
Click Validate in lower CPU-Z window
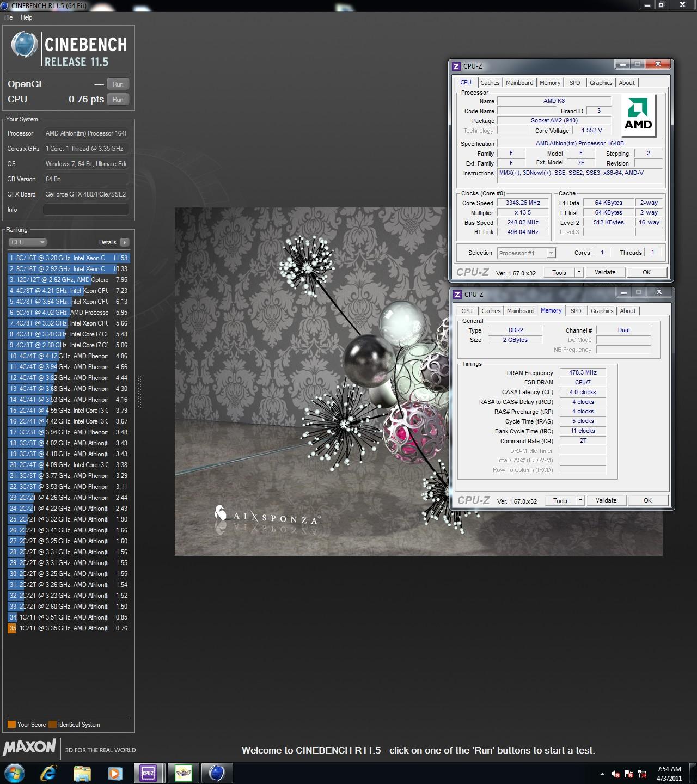click(x=606, y=501)
